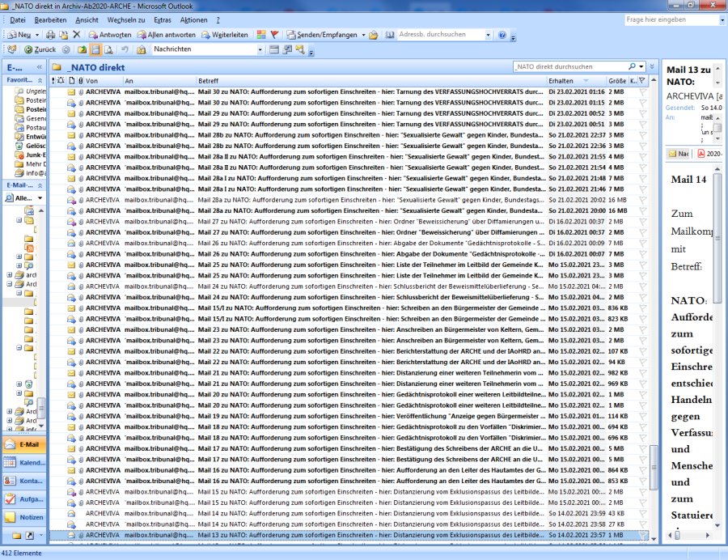Open the Kalender navigation button
Screen dimensions: 728x560
tap(24, 463)
